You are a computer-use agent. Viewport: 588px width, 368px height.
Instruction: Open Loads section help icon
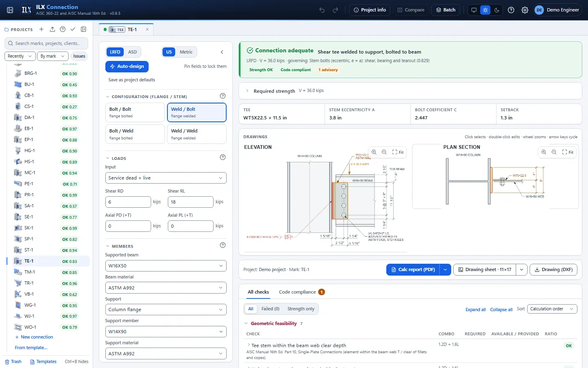click(223, 157)
